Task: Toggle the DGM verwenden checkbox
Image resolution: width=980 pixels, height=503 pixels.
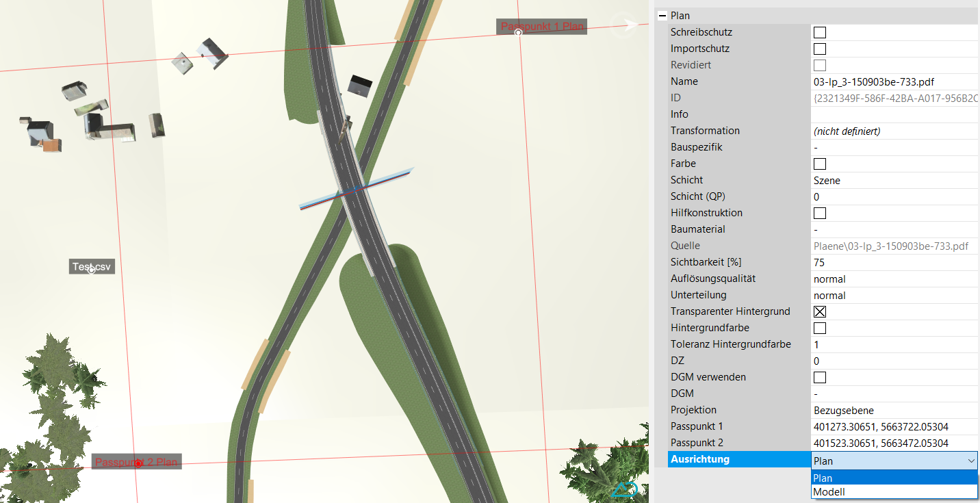Action: [x=819, y=377]
